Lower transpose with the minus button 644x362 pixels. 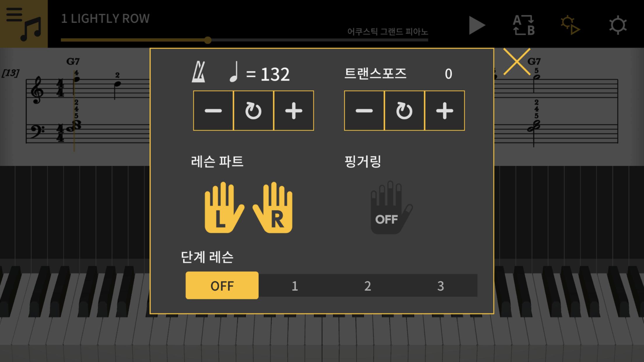(364, 111)
